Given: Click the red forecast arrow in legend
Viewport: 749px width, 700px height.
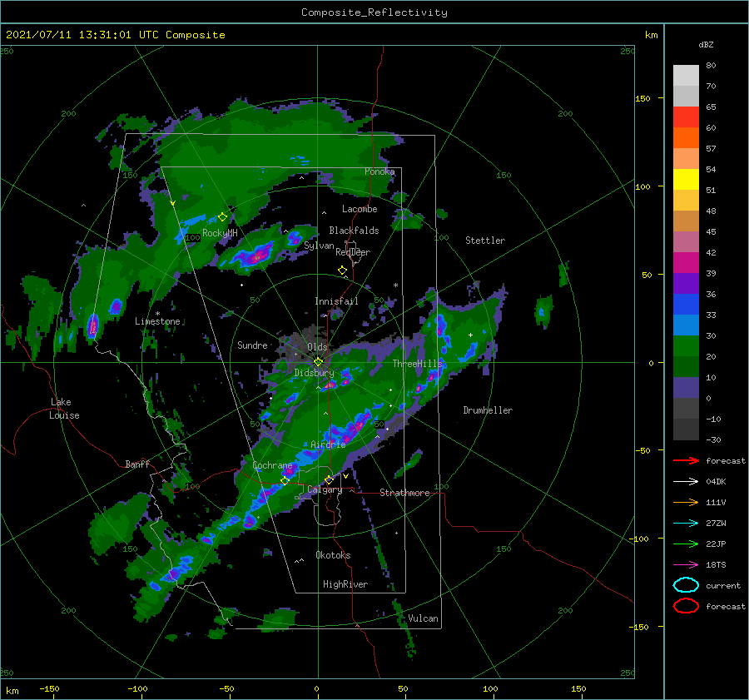Looking at the screenshot, I should coord(686,460).
